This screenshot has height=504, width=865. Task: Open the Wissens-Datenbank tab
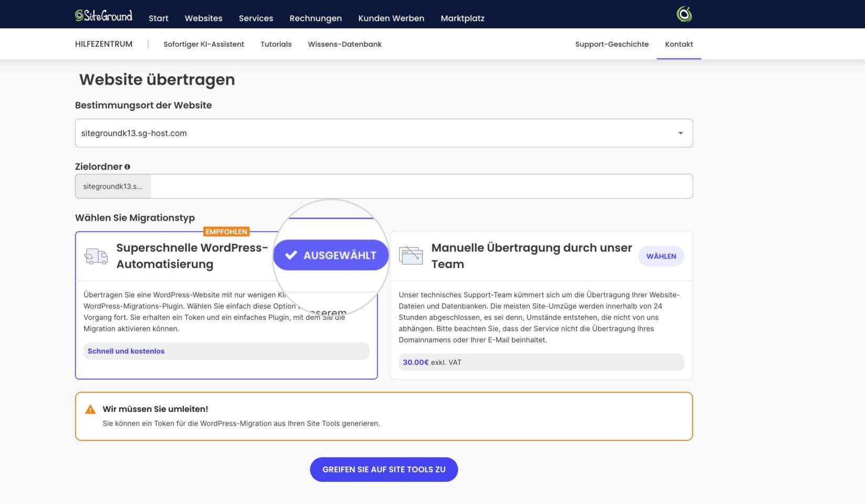pos(345,44)
